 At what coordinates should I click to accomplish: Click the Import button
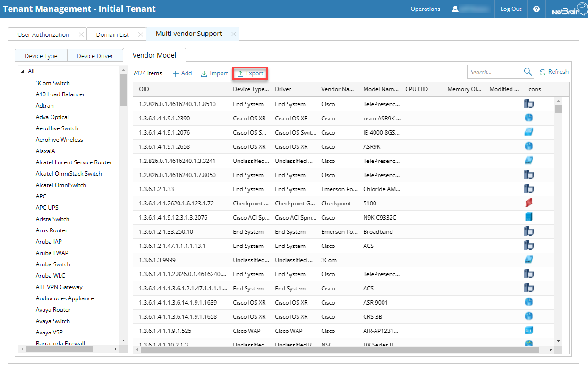click(x=214, y=73)
